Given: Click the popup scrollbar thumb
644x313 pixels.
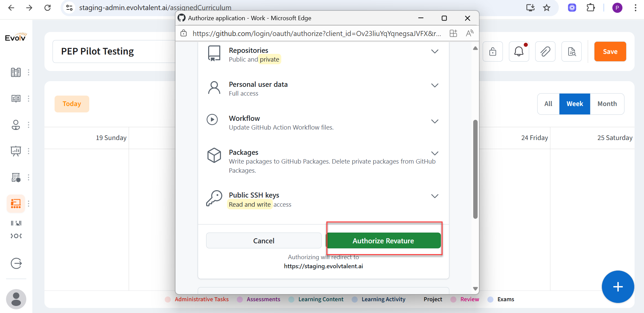Looking at the screenshot, I should click(x=475, y=169).
